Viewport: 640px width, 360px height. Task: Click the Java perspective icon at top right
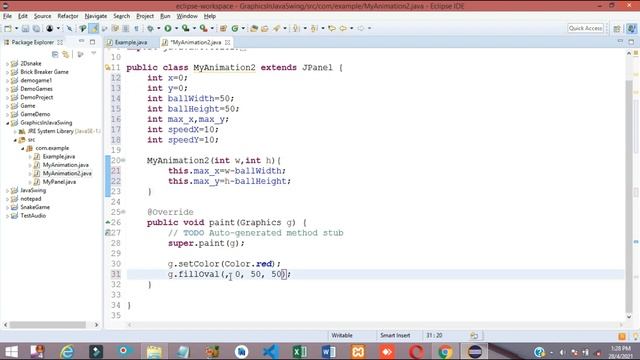(631, 28)
